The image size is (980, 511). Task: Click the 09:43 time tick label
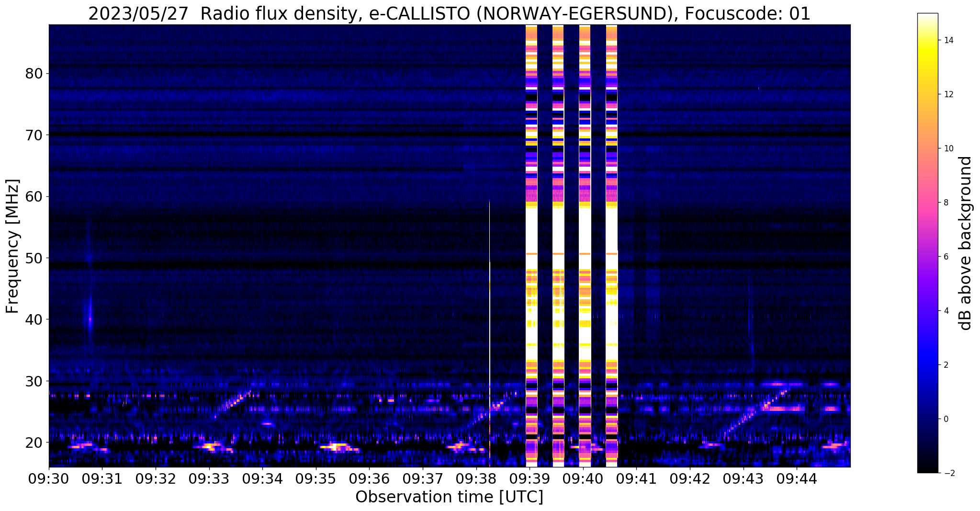[743, 479]
